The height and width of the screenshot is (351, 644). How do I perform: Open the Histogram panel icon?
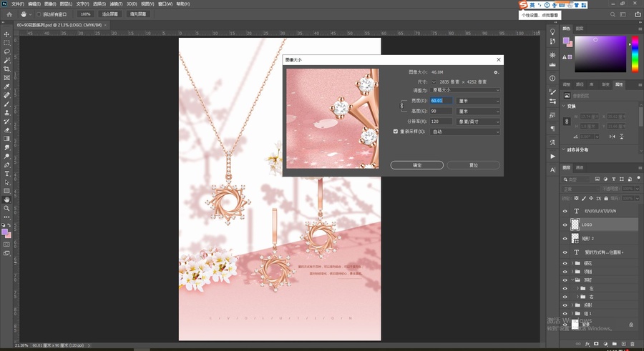coord(552,64)
